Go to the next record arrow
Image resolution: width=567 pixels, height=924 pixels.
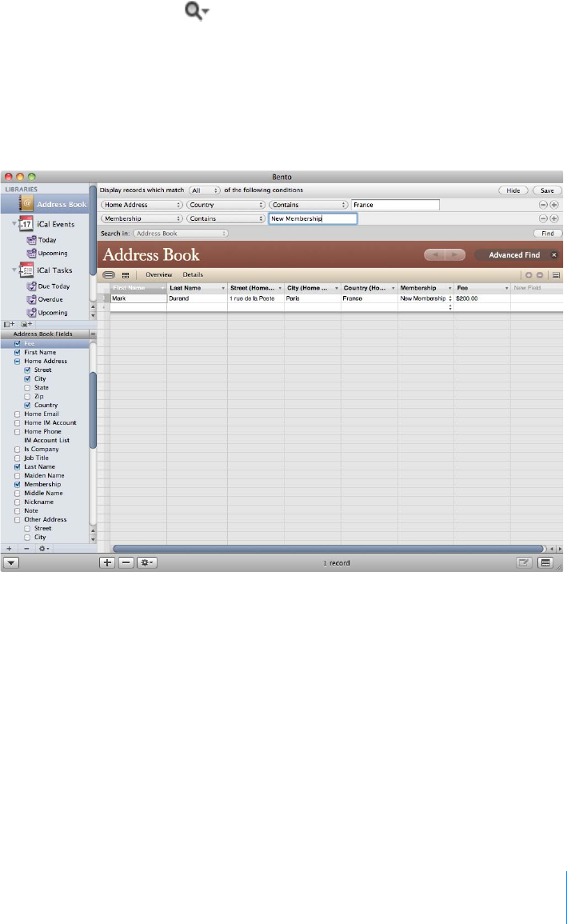[x=455, y=254]
